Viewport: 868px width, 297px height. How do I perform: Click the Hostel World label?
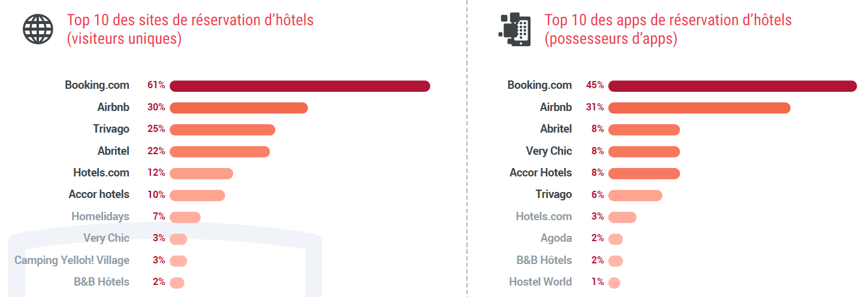tap(541, 282)
